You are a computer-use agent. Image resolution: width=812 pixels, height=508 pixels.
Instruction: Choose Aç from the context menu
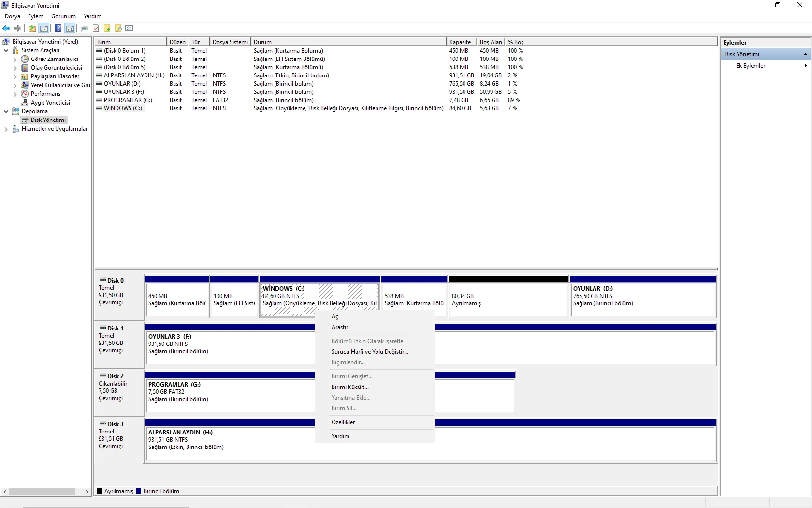tap(375, 316)
